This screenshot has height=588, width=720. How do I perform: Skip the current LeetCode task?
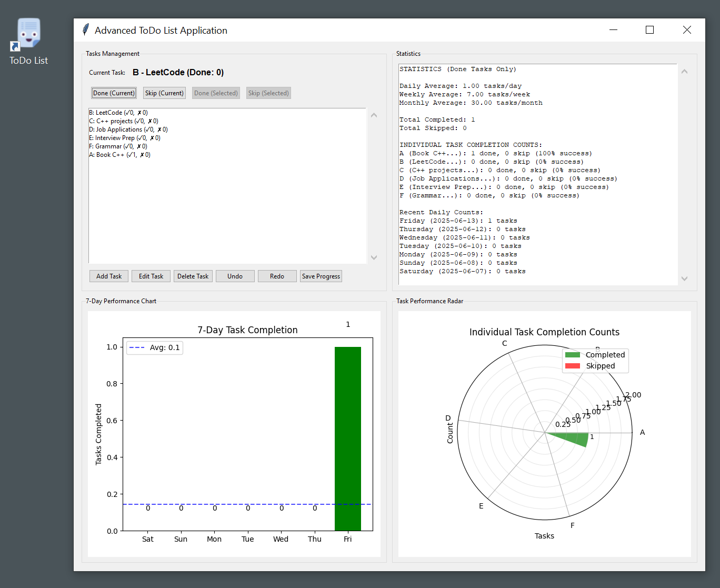click(x=164, y=93)
